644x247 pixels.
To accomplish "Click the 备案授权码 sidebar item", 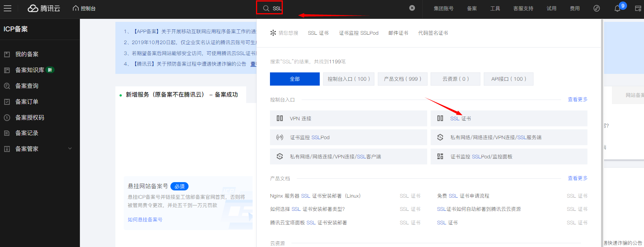I will coord(29,118).
